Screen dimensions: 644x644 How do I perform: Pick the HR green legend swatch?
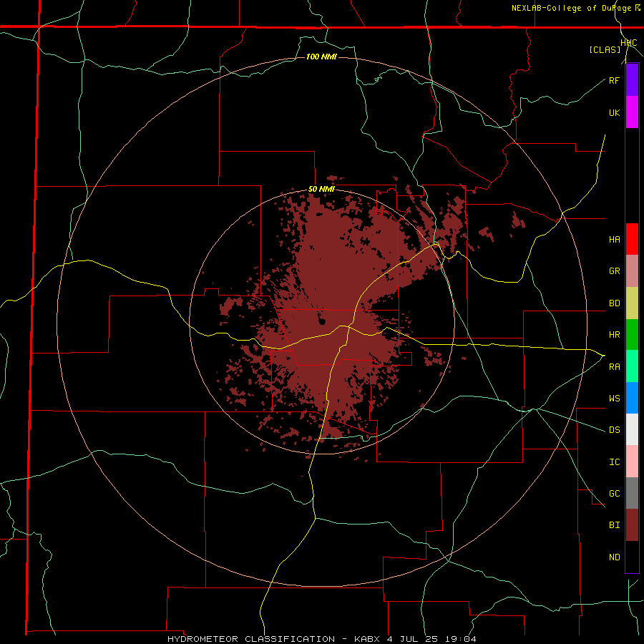(632, 335)
